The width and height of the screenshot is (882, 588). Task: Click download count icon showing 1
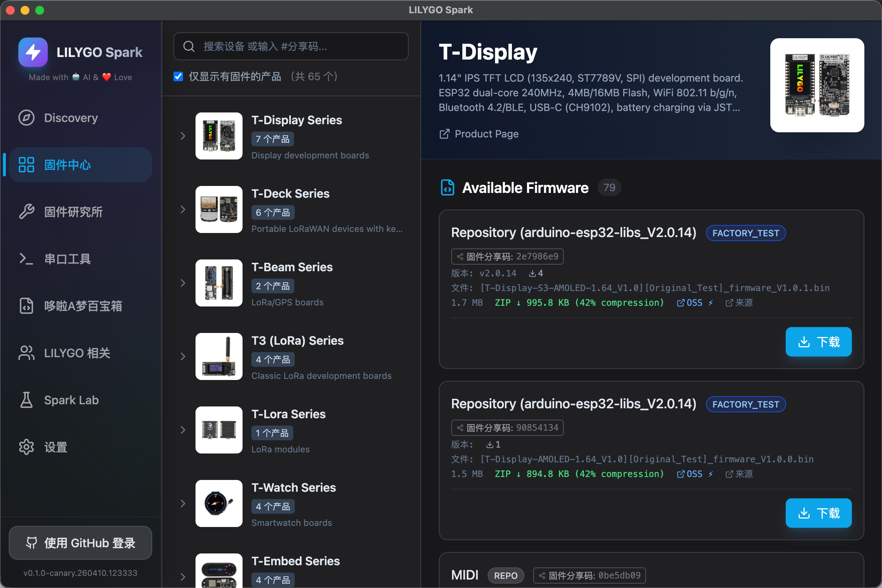point(490,445)
